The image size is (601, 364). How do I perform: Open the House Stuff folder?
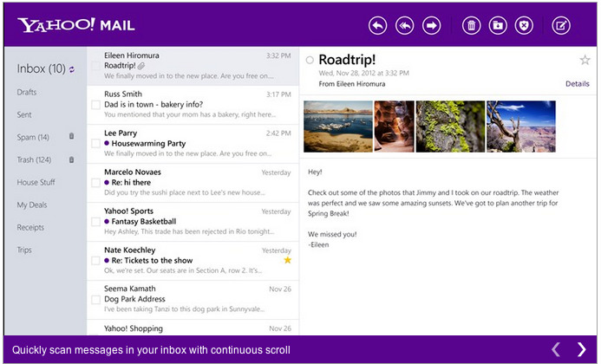tap(36, 182)
